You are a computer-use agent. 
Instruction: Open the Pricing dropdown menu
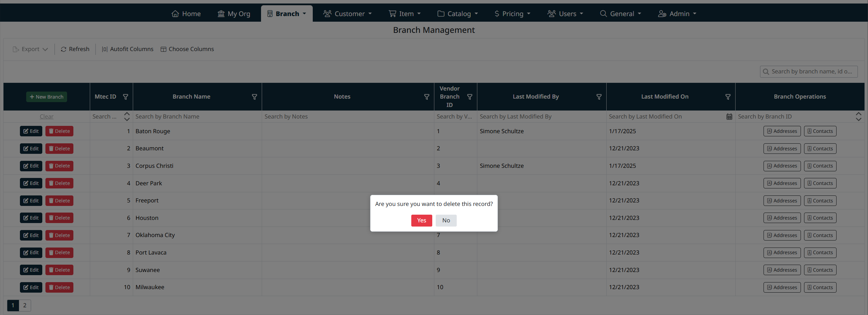coord(512,14)
